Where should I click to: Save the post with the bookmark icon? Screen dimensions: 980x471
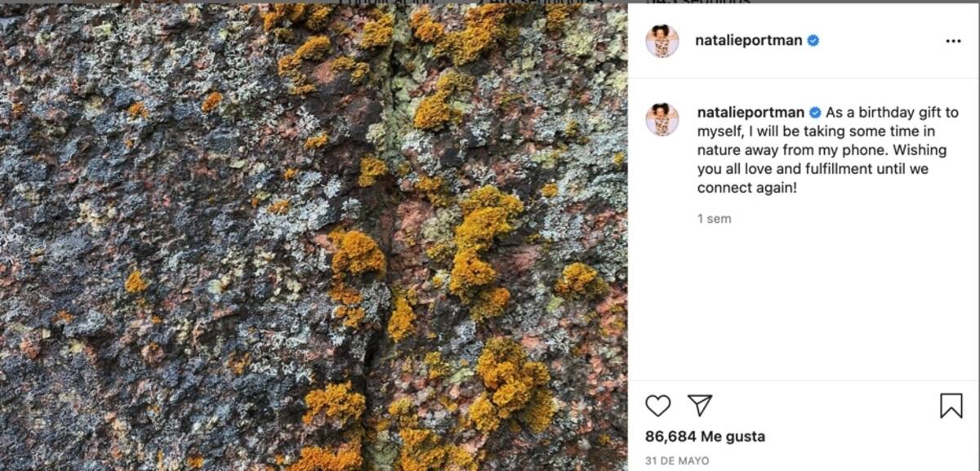tap(951, 406)
